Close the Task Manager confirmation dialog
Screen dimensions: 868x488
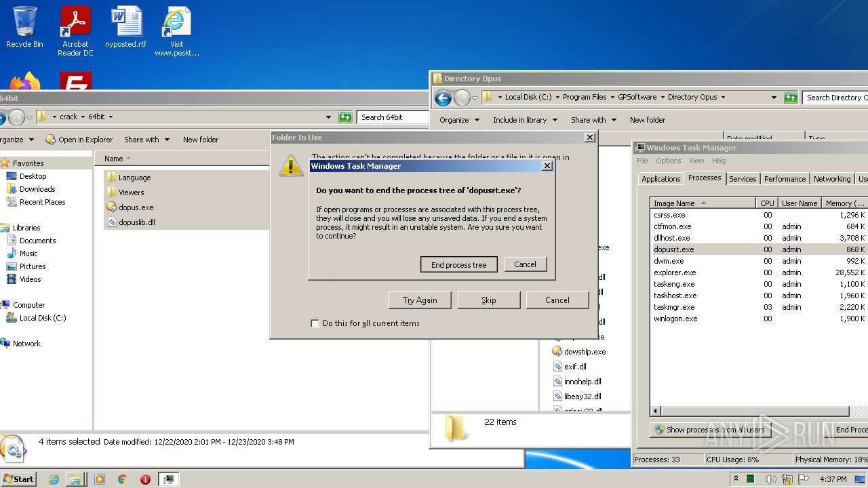coord(547,166)
